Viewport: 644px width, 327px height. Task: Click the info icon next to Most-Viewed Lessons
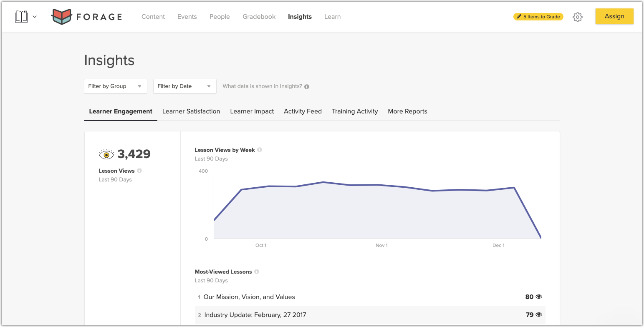(x=257, y=272)
